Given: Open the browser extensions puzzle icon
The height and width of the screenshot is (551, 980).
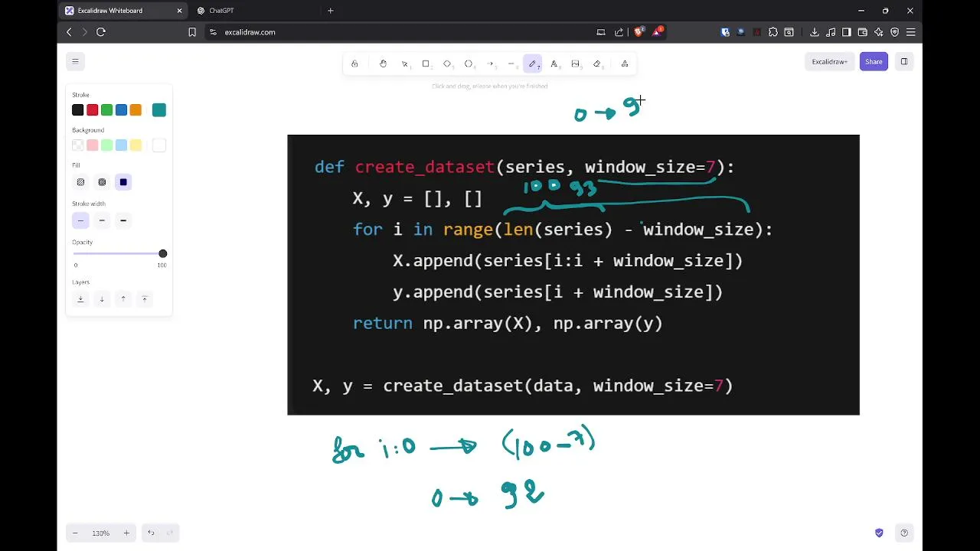Looking at the screenshot, I should click(x=773, y=32).
